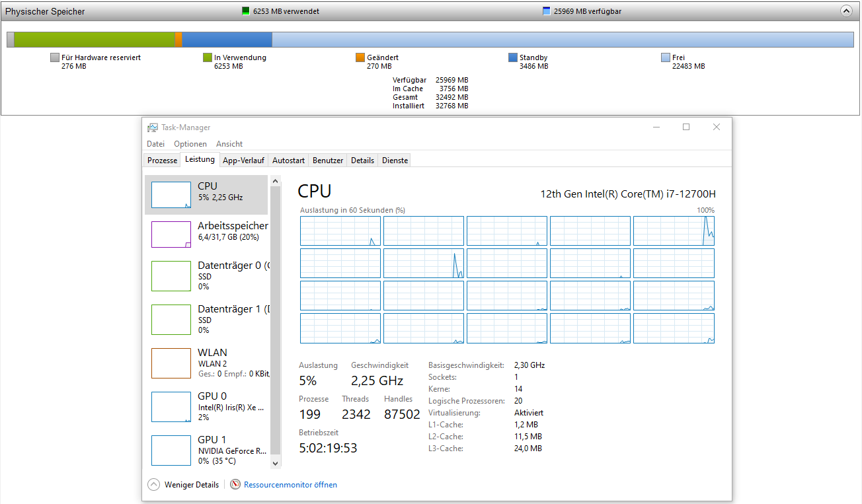Select Datenträger 0 in the sidebar
Image resolution: width=862 pixels, height=504 pixels.
tap(206, 275)
